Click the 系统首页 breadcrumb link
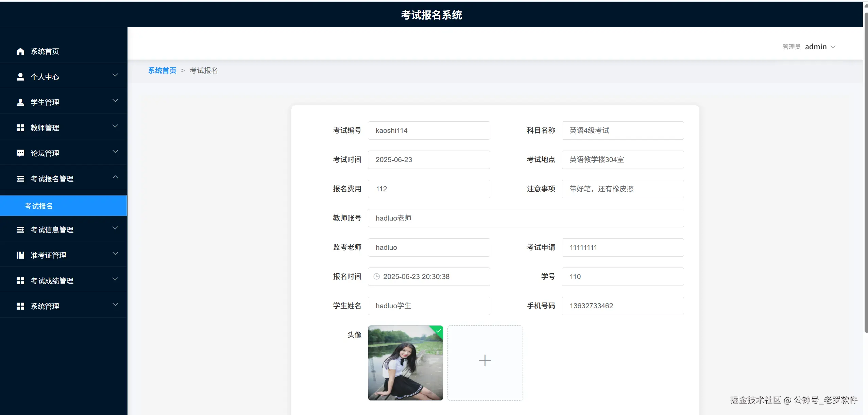Viewport: 868px width, 415px height. click(162, 70)
